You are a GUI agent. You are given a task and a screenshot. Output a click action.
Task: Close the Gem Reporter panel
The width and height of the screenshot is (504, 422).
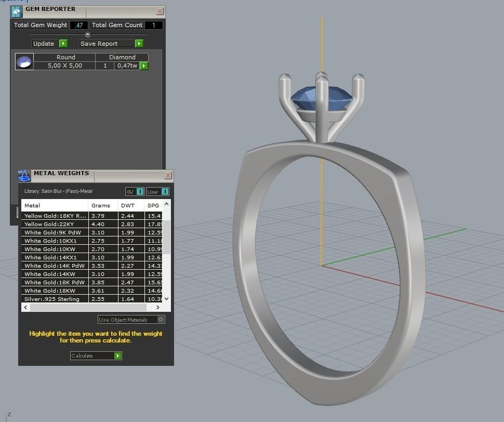(160, 11)
